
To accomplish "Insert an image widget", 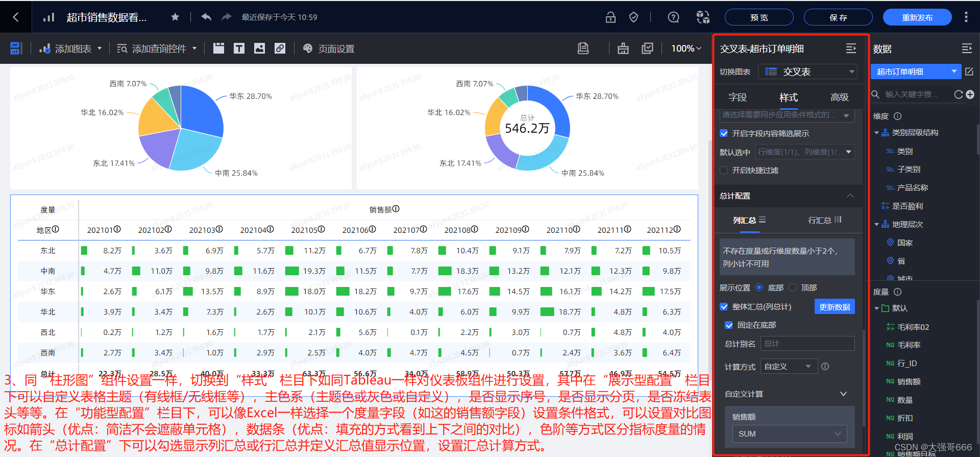I will click(x=259, y=49).
